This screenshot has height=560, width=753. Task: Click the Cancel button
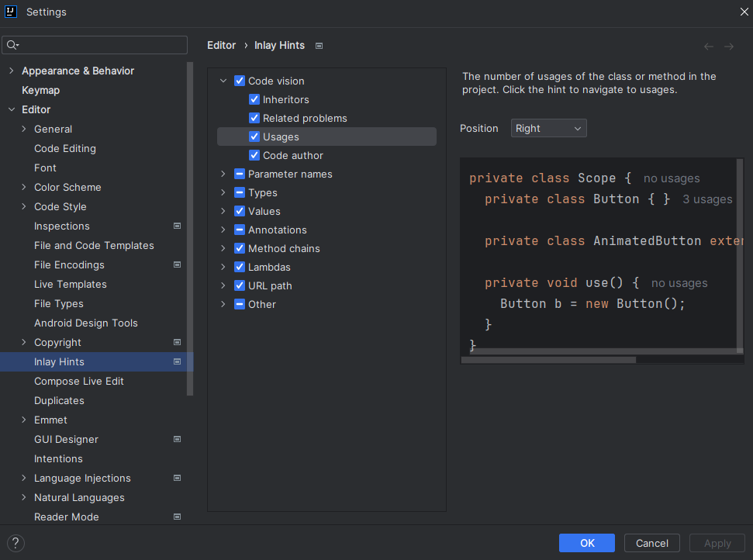pyautogui.click(x=651, y=543)
